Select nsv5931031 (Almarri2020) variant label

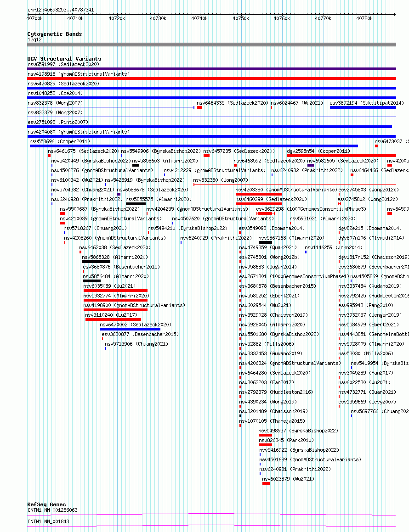(323, 218)
